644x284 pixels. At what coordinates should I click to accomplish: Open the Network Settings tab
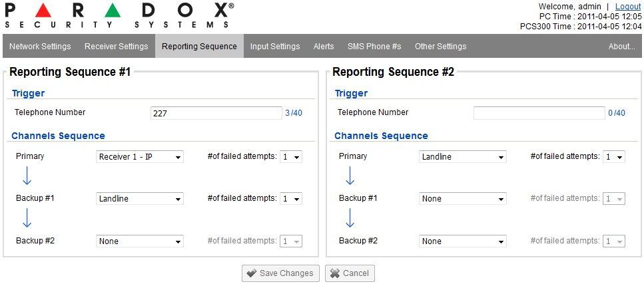point(40,47)
